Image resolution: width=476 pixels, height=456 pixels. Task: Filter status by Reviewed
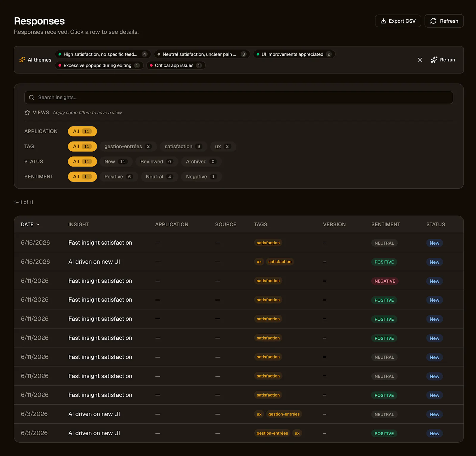tap(156, 162)
